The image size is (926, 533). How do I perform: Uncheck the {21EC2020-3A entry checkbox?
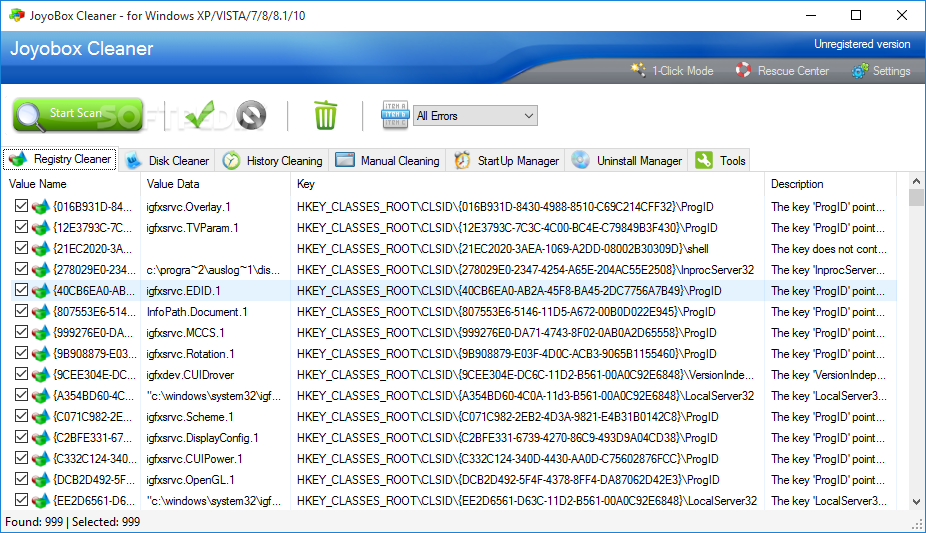click(x=21, y=247)
